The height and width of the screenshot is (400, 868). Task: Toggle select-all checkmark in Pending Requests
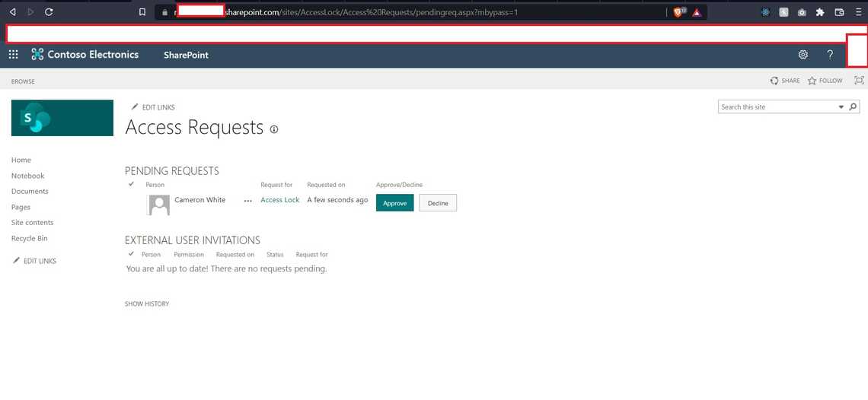(x=131, y=184)
